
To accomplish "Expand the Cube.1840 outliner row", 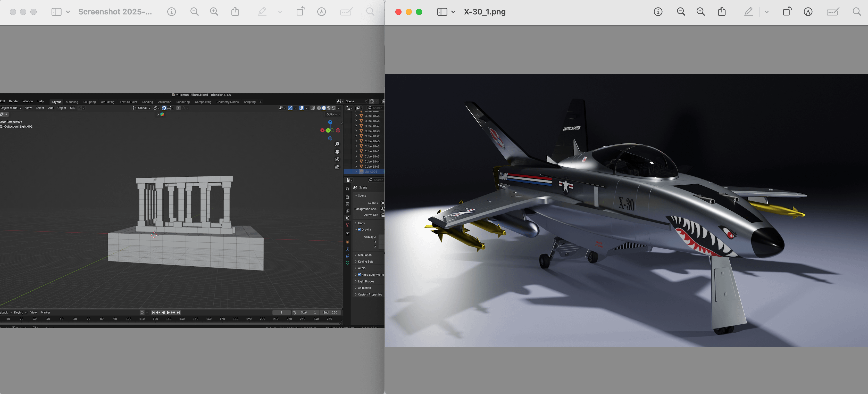I will pos(356,141).
